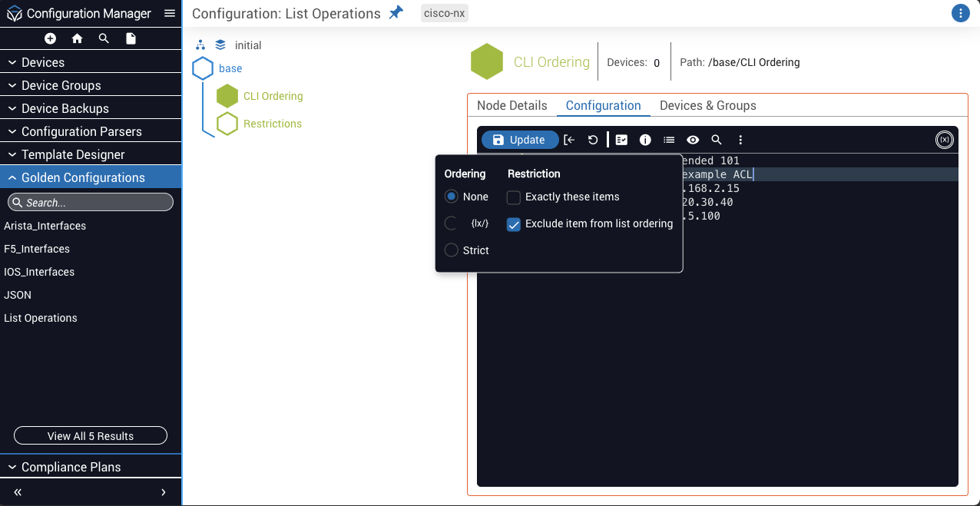Open the hamburger menu next to Configuration Manager

click(x=170, y=13)
